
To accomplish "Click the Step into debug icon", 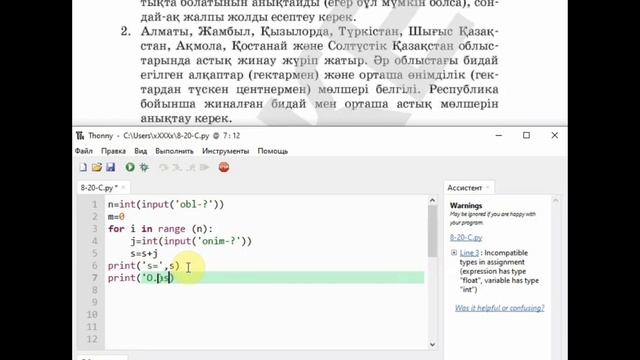I will [x=177, y=167].
